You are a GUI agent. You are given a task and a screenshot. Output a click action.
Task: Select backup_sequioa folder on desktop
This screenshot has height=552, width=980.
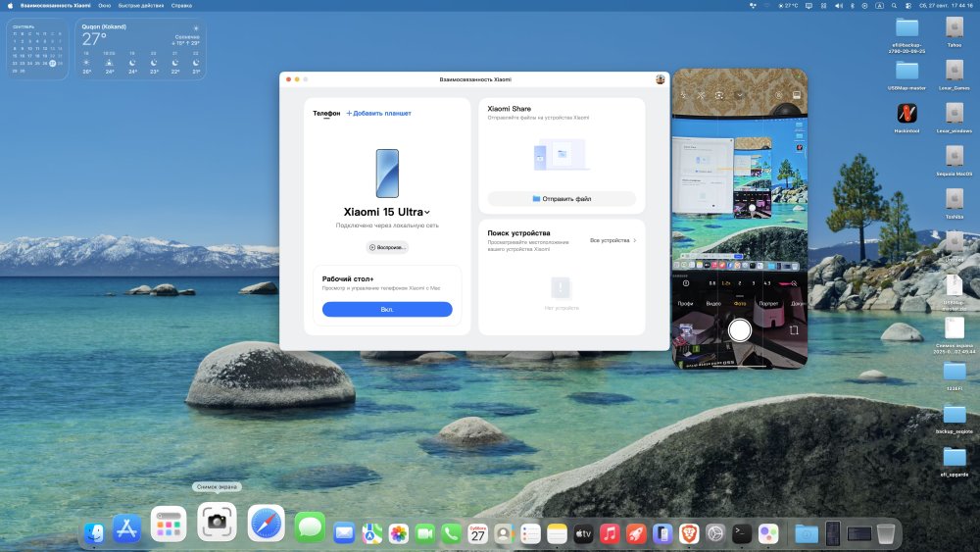tap(955, 418)
